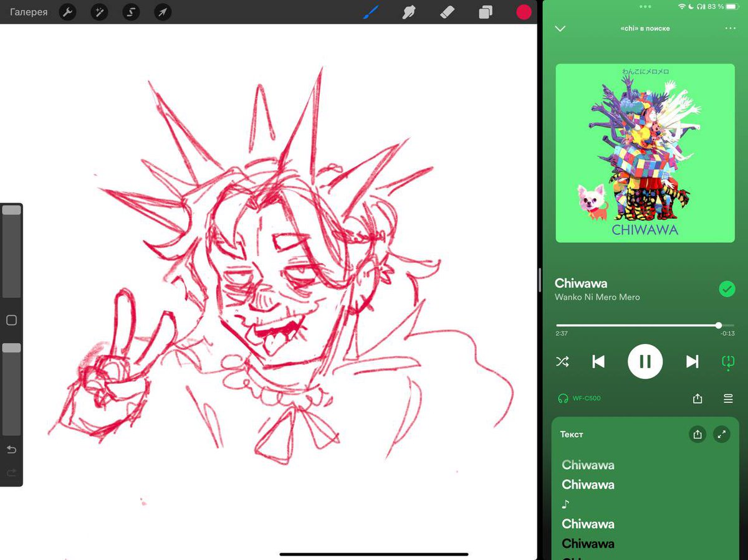Viewport: 748px width, 560px height.
Task: Tap the first Chiwawa lyric line
Action: coord(588,465)
